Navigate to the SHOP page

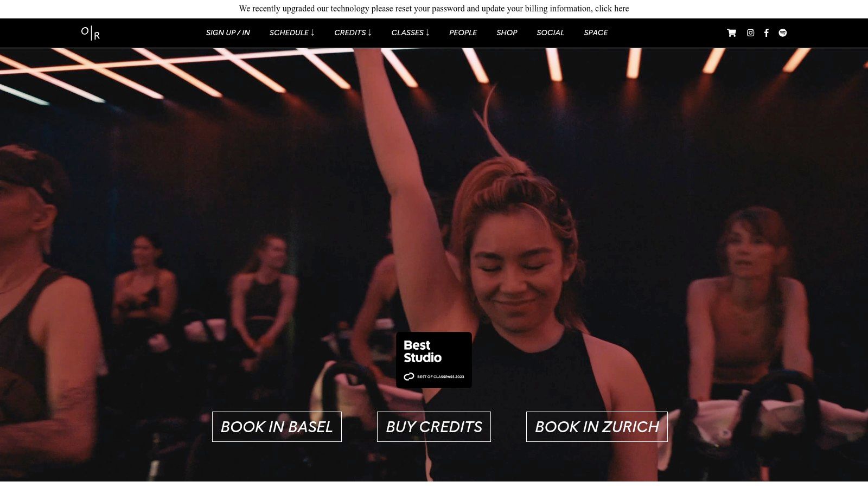pos(507,33)
